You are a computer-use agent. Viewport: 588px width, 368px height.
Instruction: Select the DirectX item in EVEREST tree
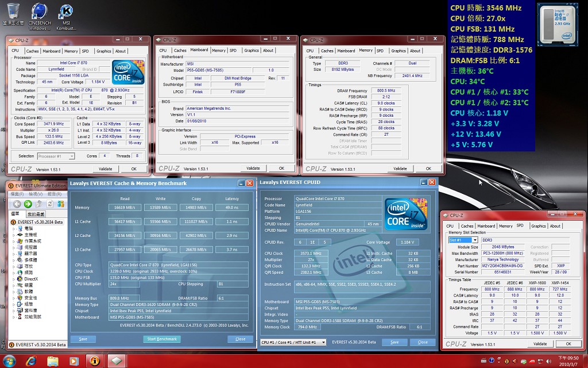28,279
